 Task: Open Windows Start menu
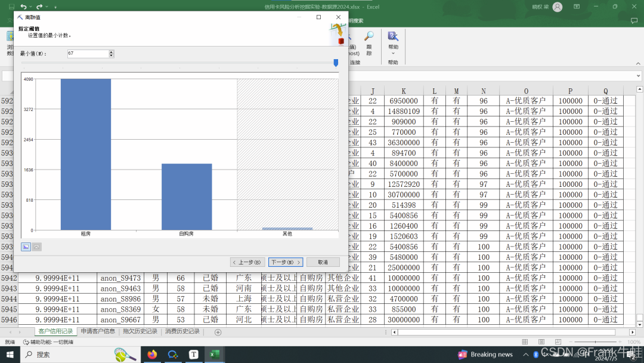click(10, 355)
